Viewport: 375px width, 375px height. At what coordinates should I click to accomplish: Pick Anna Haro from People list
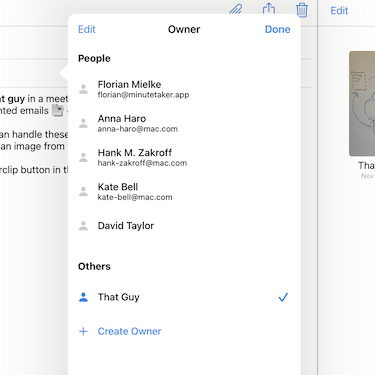pyautogui.click(x=184, y=123)
